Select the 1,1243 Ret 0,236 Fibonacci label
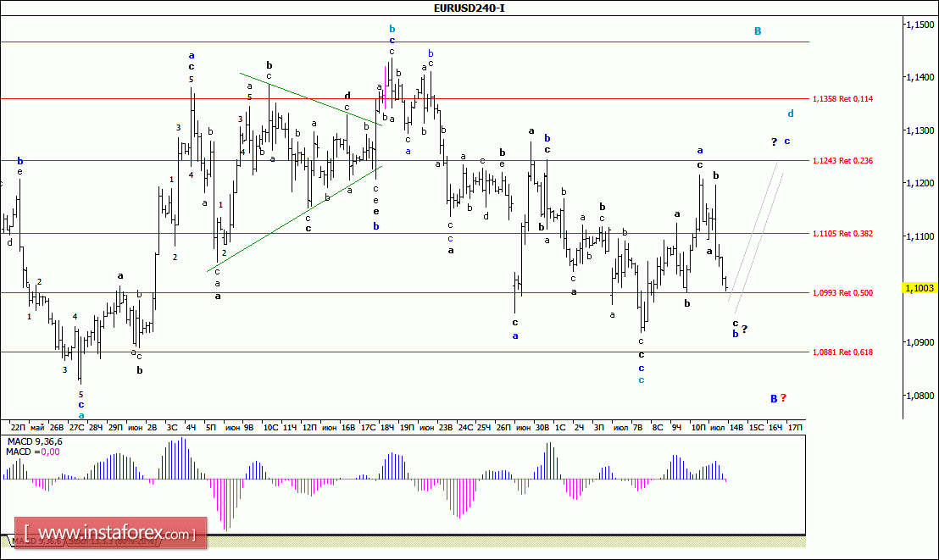The width and height of the screenshot is (939, 560). tap(842, 160)
